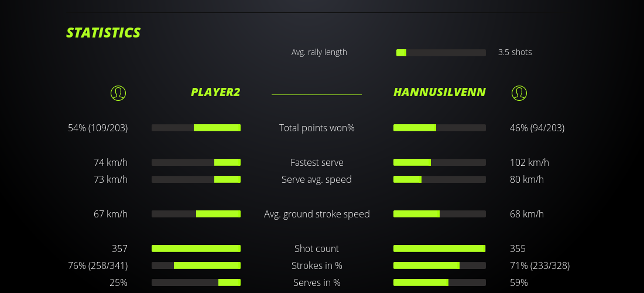The width and height of the screenshot is (644, 293).
Task: Click HannuSilvenn's Serve avg. speed bar
Action: pyautogui.click(x=439, y=179)
